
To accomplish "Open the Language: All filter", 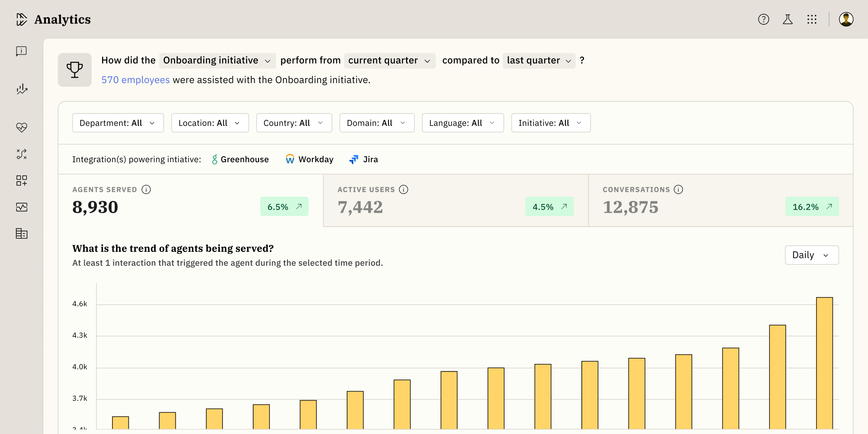I will (x=462, y=123).
